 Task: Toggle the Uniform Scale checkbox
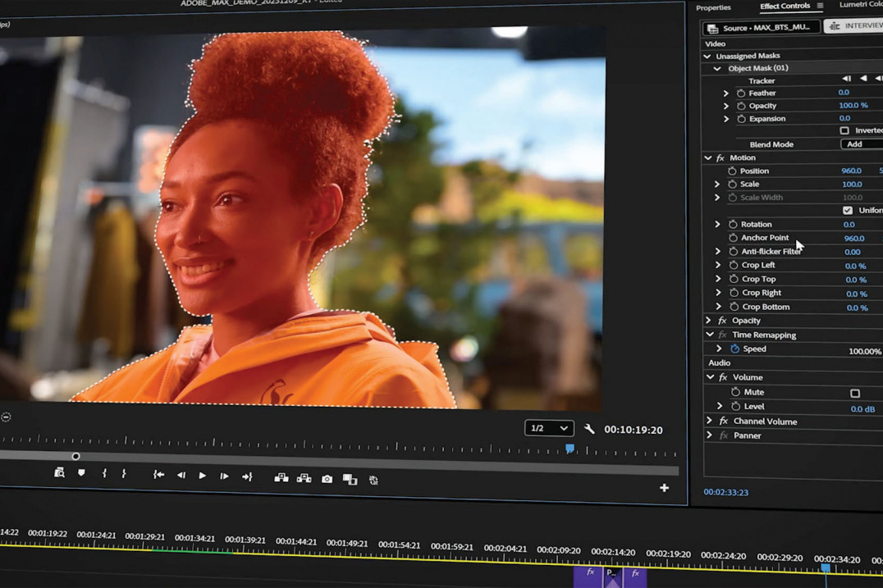[849, 210]
